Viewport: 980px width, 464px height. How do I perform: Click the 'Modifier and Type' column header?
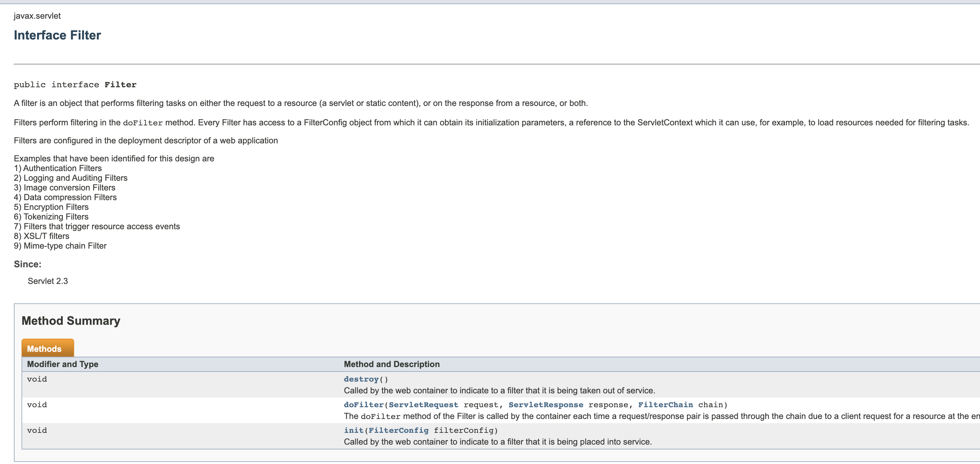pos(63,364)
